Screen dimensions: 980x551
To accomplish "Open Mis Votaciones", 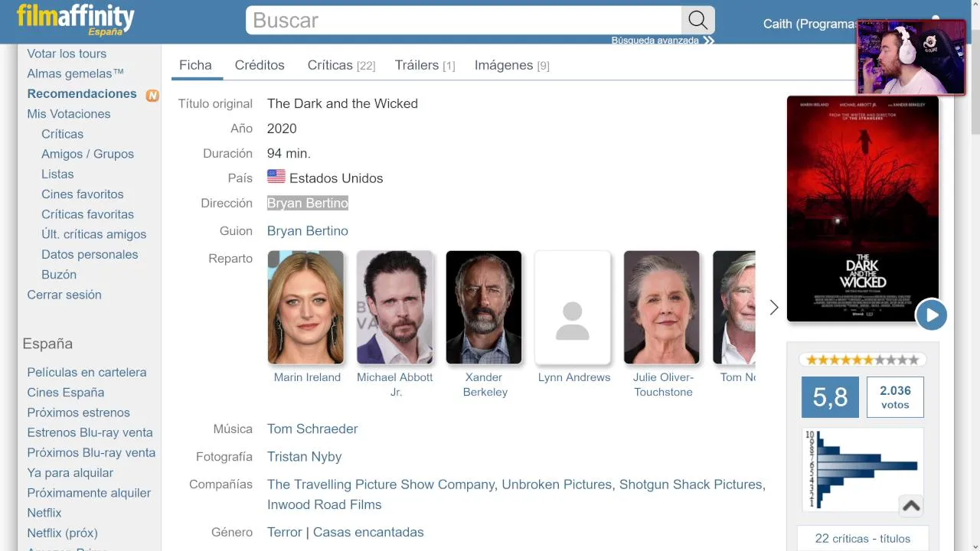I will [x=69, y=114].
